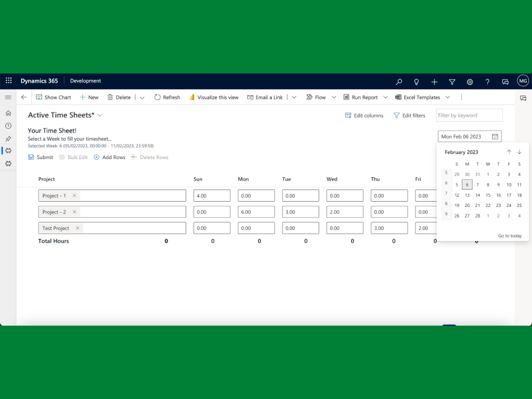Viewport: 532px width, 399px height.
Task: Open Recent items clock icon in sidebar
Action: [x=8, y=126]
